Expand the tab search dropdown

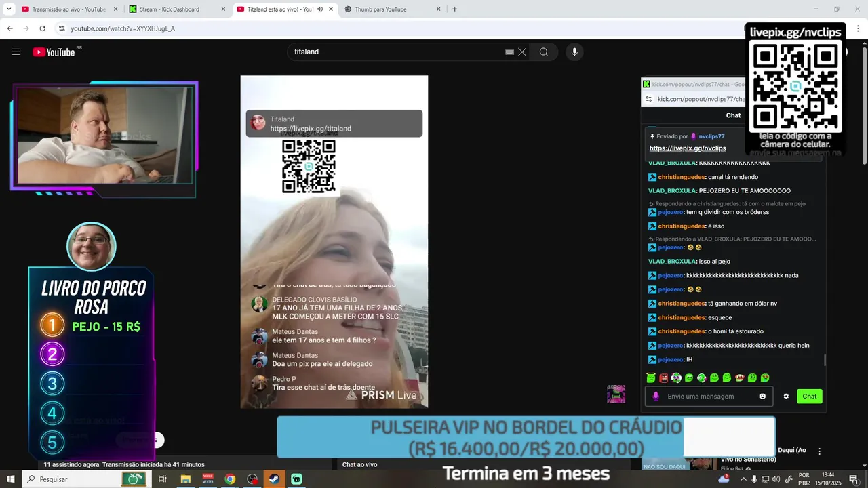(9, 9)
